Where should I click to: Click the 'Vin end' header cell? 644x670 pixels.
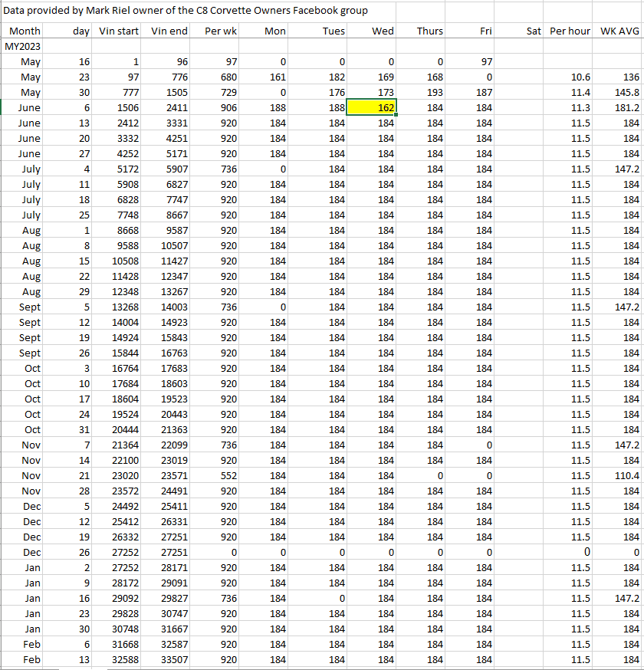tap(170, 31)
